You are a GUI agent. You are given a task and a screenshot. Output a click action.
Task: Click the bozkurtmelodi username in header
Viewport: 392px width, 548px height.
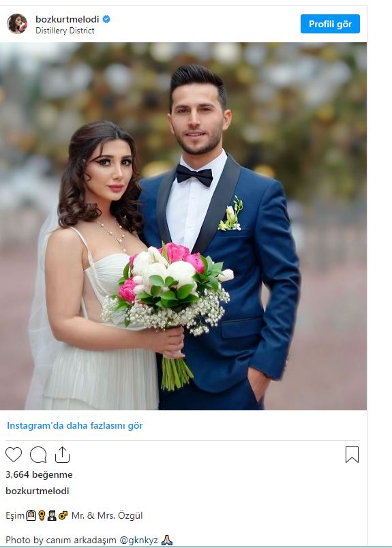(67, 19)
